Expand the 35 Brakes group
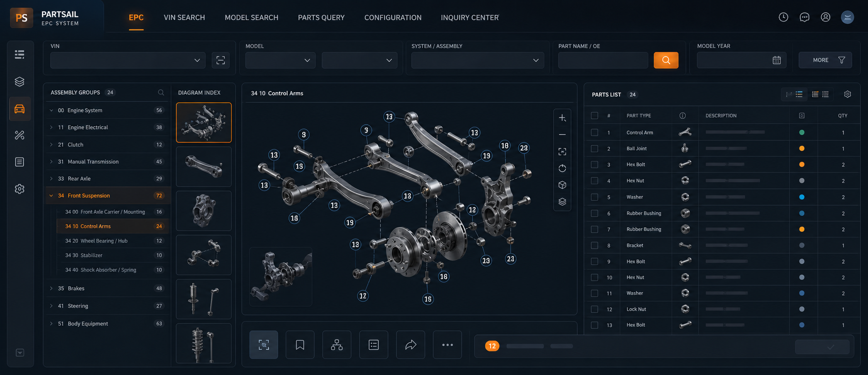Screen dimensions: 868x375 51,289
